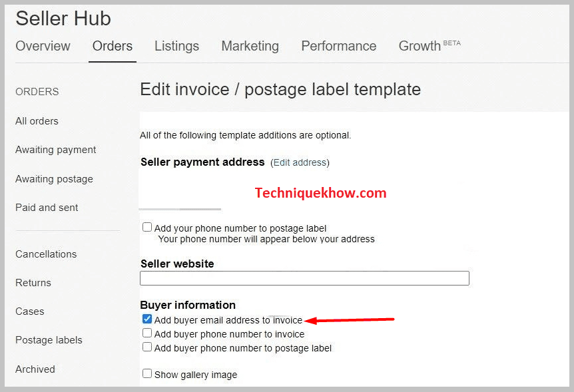Click the Seller payment address label
The height and width of the screenshot is (392, 574).
point(202,162)
